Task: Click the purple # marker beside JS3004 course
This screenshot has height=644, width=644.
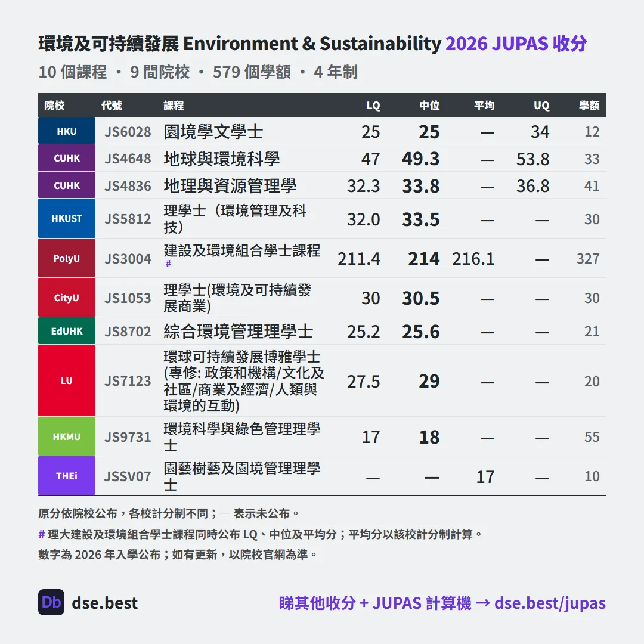Action: tap(168, 264)
